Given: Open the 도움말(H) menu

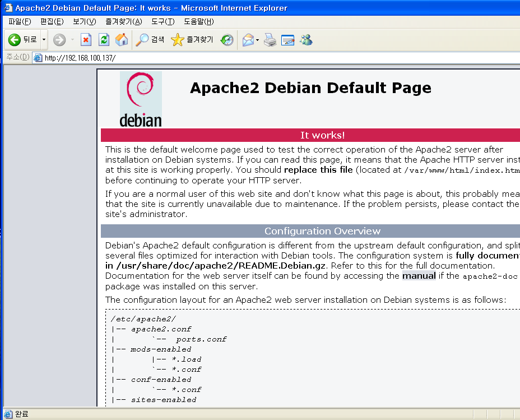Looking at the screenshot, I should coord(199,21).
